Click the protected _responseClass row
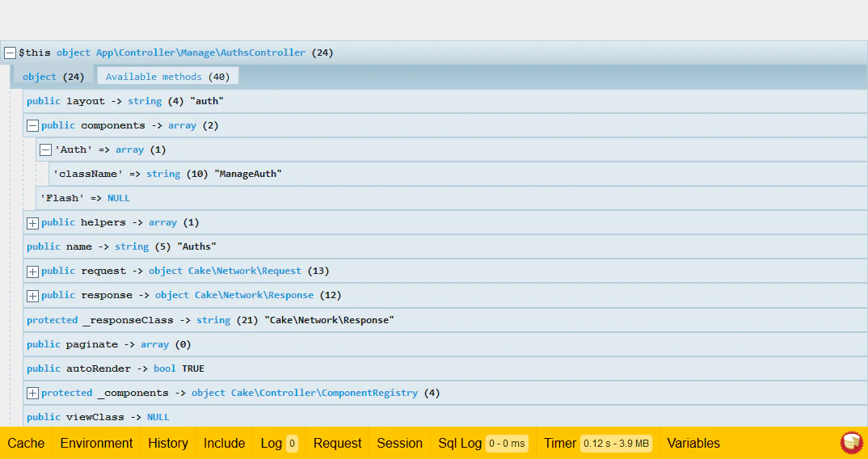The height and width of the screenshot is (459, 868). (445, 320)
